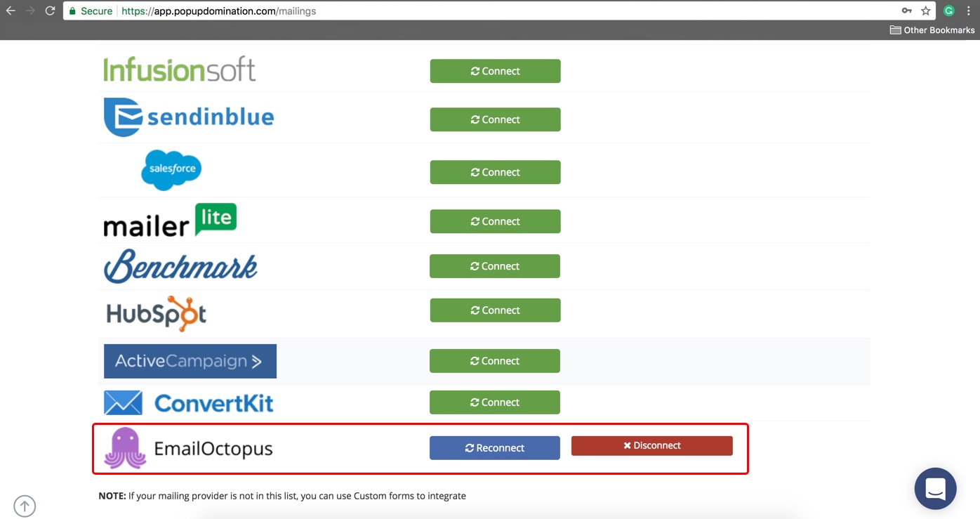Click the green Secure padlock icon
Image resolution: width=980 pixels, height=519 pixels.
click(72, 11)
